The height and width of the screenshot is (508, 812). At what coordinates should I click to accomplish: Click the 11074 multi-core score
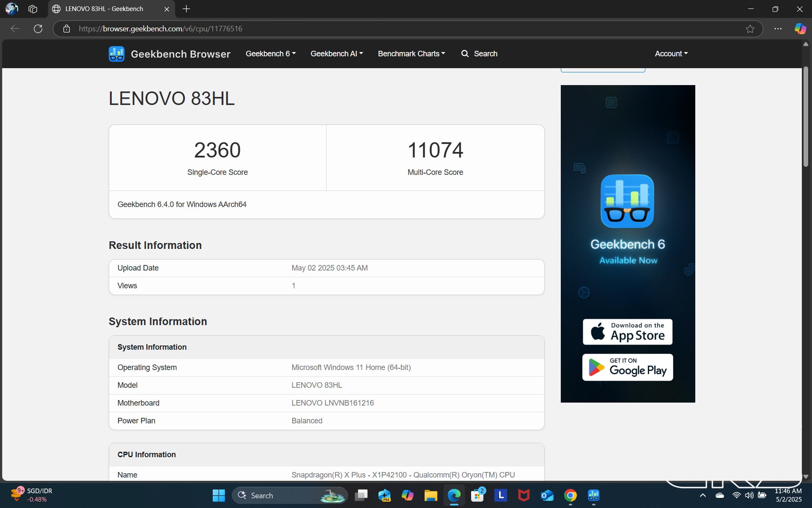(435, 150)
